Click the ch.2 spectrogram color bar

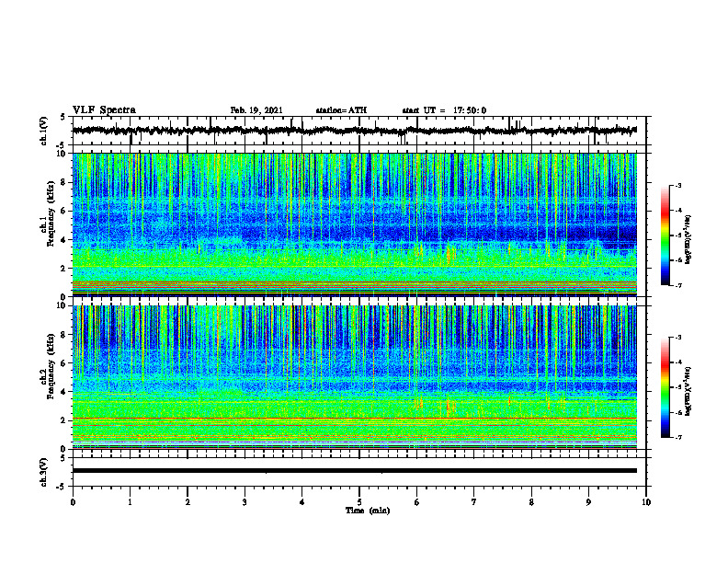pyautogui.click(x=665, y=387)
